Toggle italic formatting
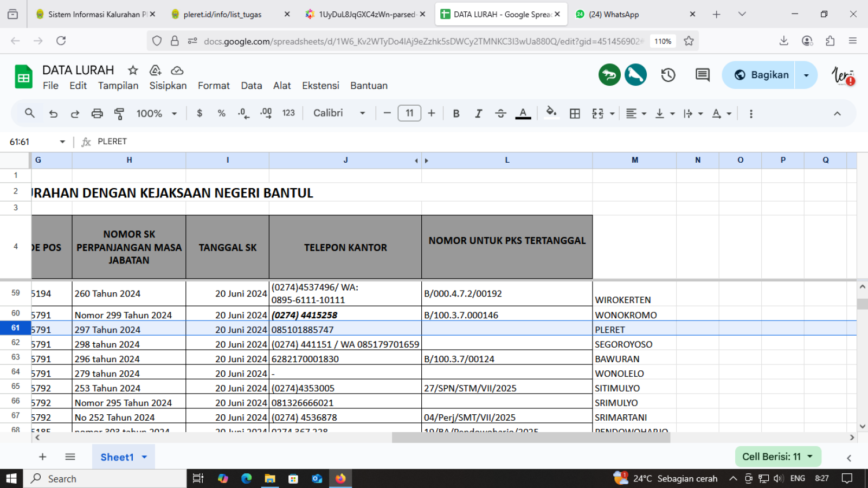 click(x=478, y=113)
